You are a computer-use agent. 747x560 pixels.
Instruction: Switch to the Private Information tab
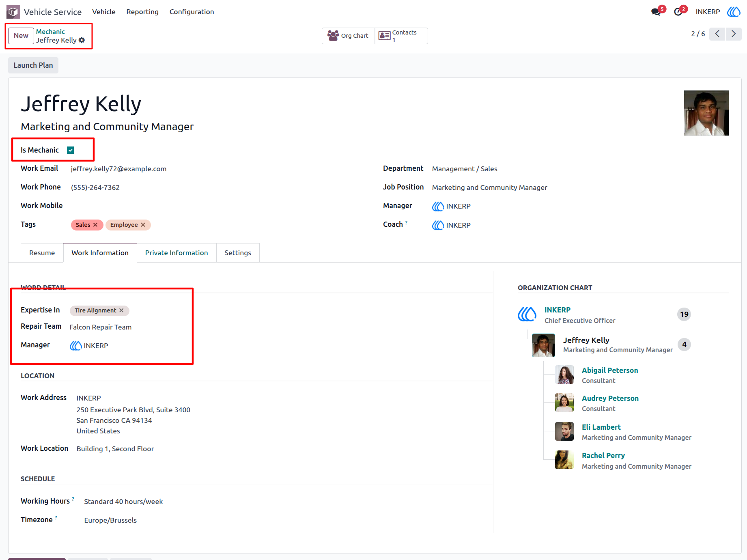point(177,253)
